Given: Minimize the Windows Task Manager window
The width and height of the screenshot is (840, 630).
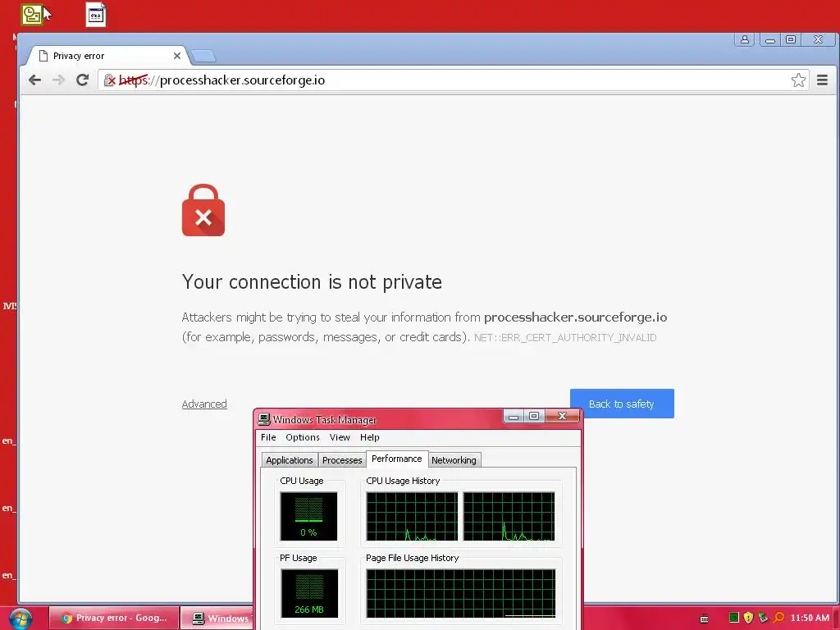Looking at the screenshot, I should [x=514, y=416].
